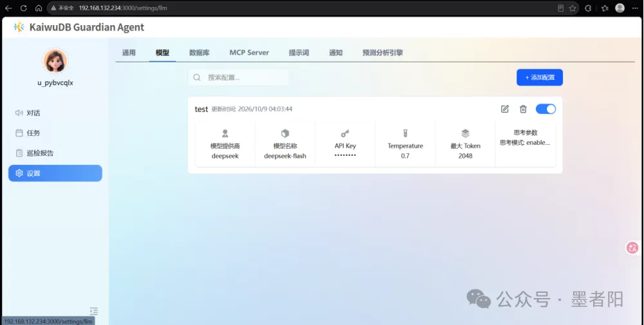The height and width of the screenshot is (325, 644).
Task: Click the deepseek-flash model name
Action: (x=285, y=156)
